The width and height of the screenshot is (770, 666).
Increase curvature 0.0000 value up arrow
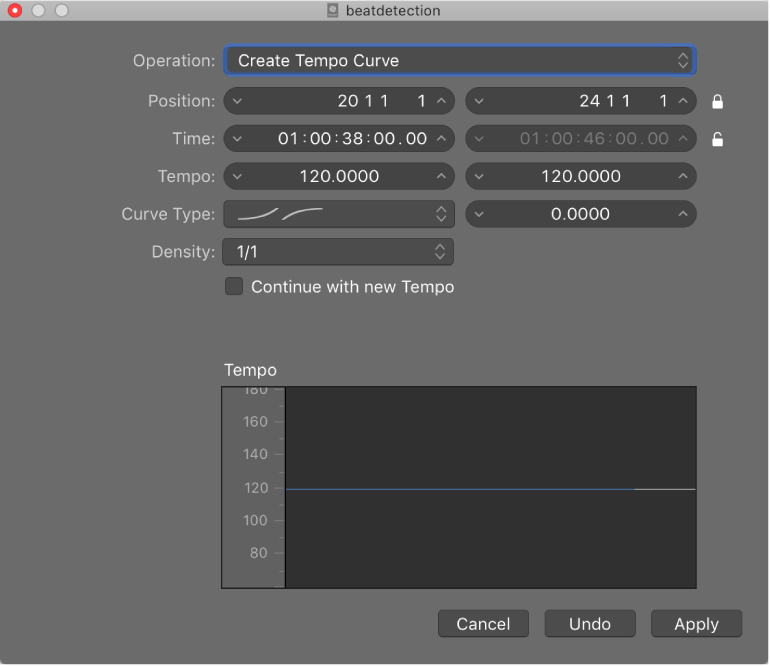(x=683, y=214)
